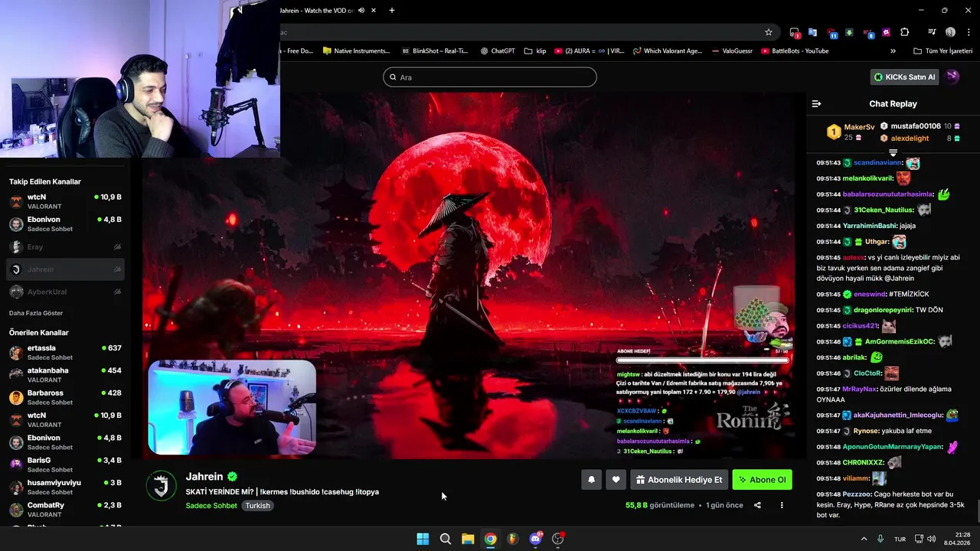Open Windows Start menu
The image size is (980, 551).
[x=423, y=539]
